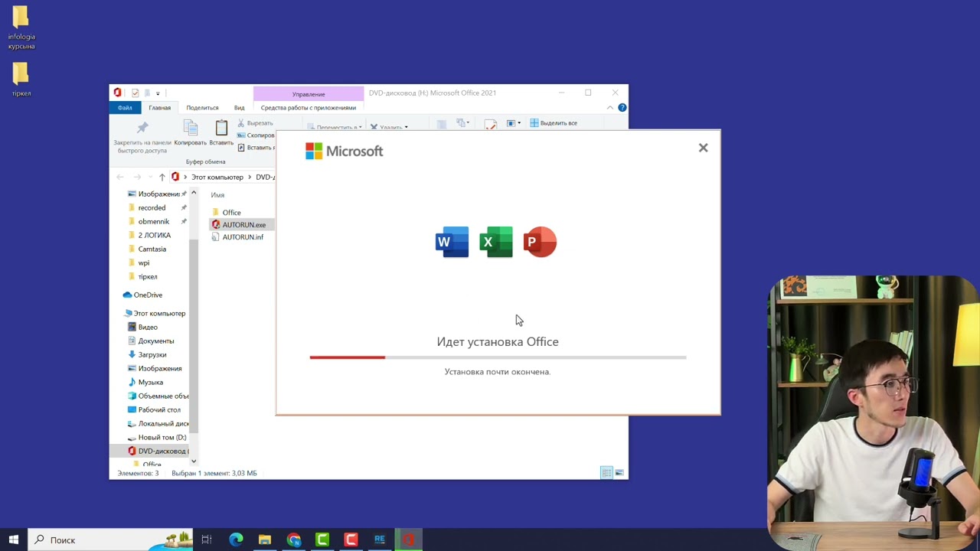Click the Вырезать scissors command
This screenshot has width=980, height=551.
click(255, 123)
